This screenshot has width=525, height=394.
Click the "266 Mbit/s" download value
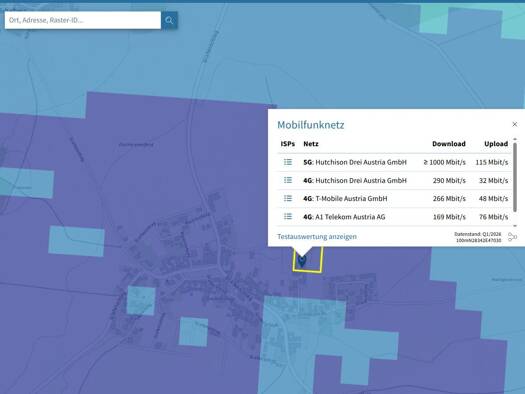(449, 199)
